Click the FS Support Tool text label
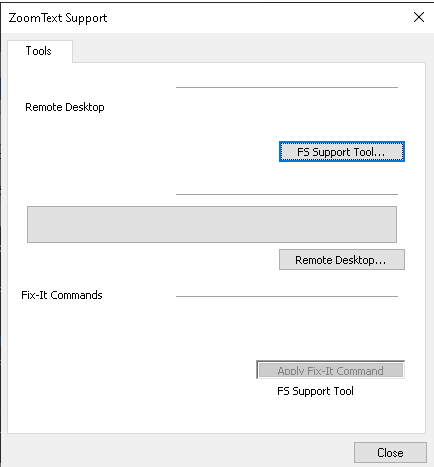This screenshot has width=434, height=467. 315,391
